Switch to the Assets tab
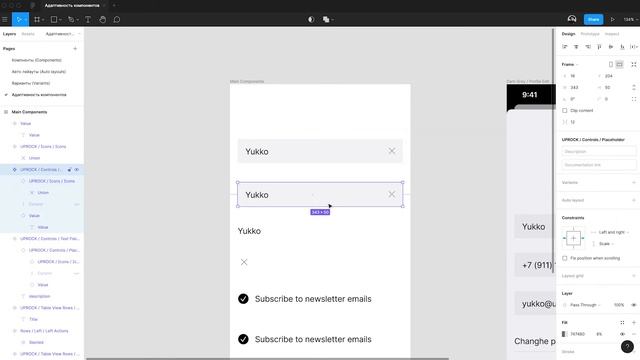Viewport: 640px width, 360px height. [28, 34]
